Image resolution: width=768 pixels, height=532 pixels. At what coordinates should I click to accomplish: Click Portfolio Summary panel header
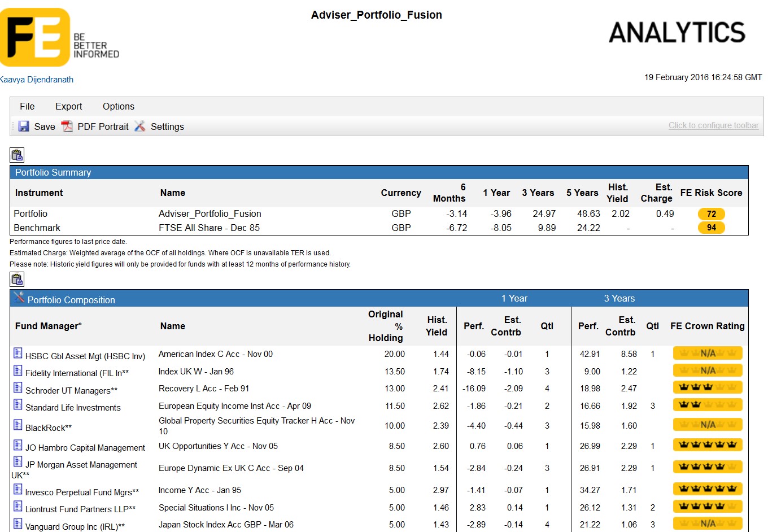(379, 172)
